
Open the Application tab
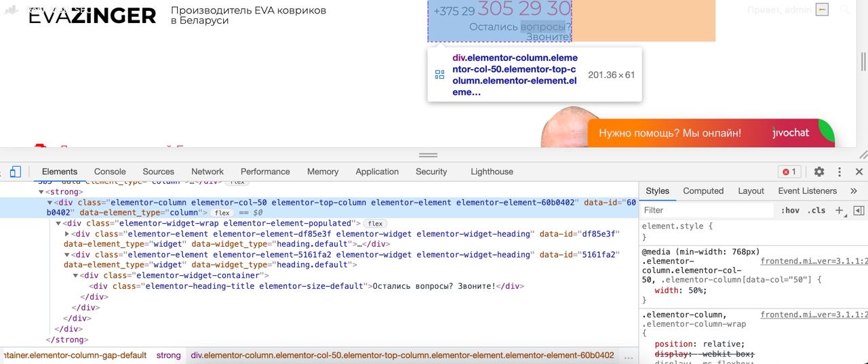377,171
